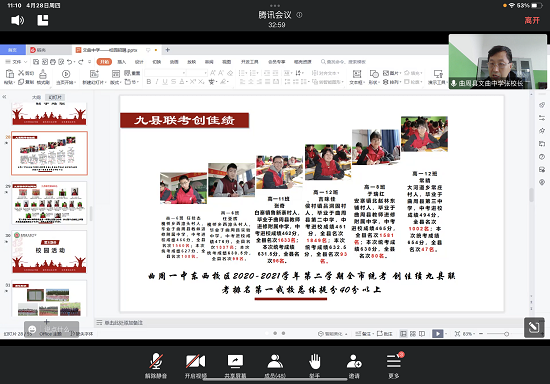Screen dimensions: 550x384
Task: Select the 动画 ribbon tab
Action: coord(174,62)
